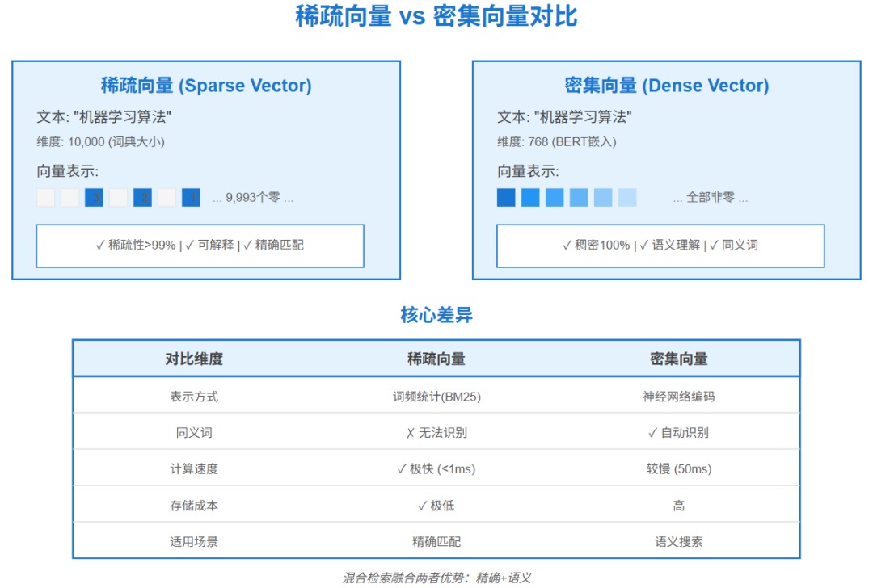Select the darkest blue dense vector square
873x588 pixels.
point(506,198)
